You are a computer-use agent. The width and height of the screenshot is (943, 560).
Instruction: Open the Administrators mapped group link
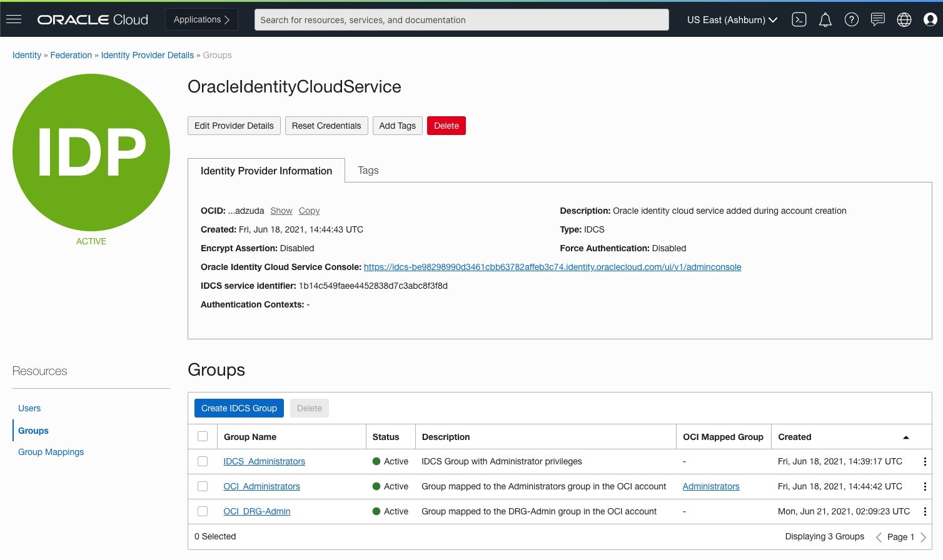(711, 486)
